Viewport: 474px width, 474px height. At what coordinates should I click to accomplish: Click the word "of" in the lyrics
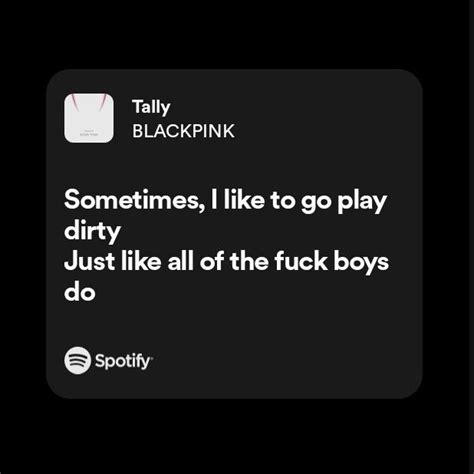212,261
